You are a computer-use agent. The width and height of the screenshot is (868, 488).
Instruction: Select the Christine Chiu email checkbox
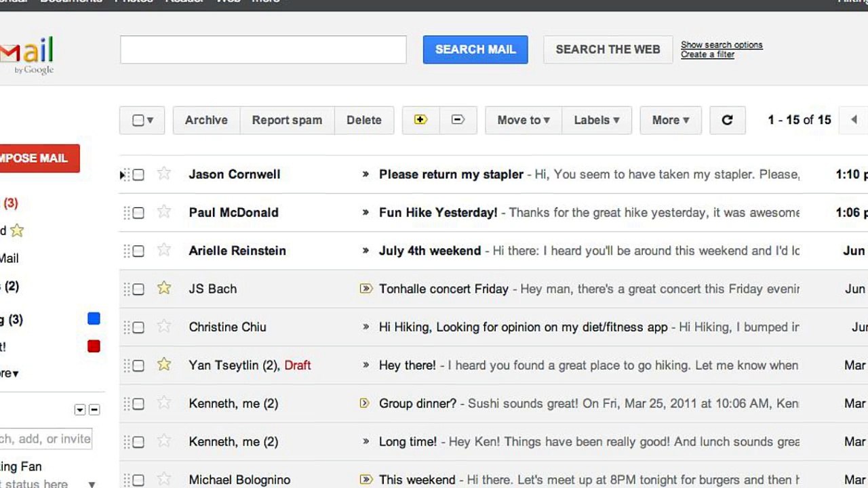[138, 327]
